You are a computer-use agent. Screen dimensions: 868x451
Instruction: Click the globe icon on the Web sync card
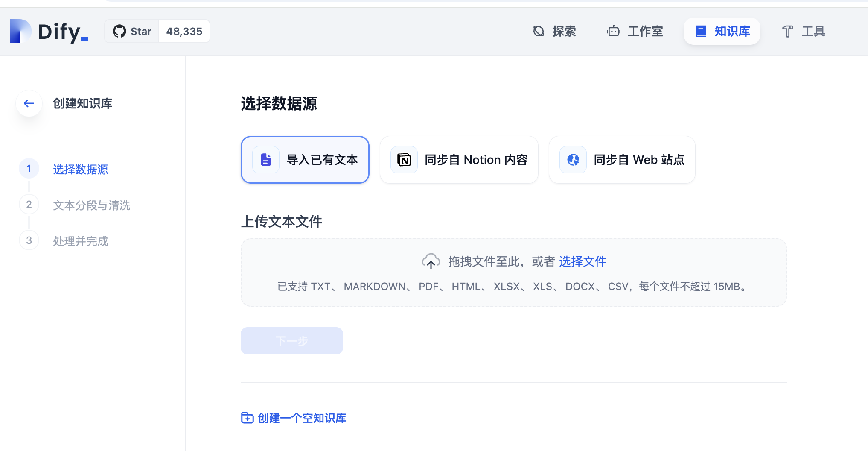click(x=573, y=159)
